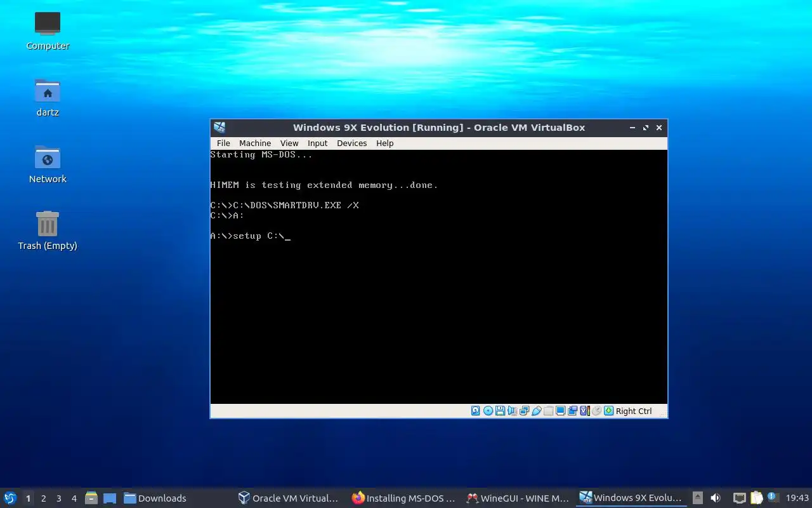
Task: Open the Devices menu
Action: tap(351, 143)
